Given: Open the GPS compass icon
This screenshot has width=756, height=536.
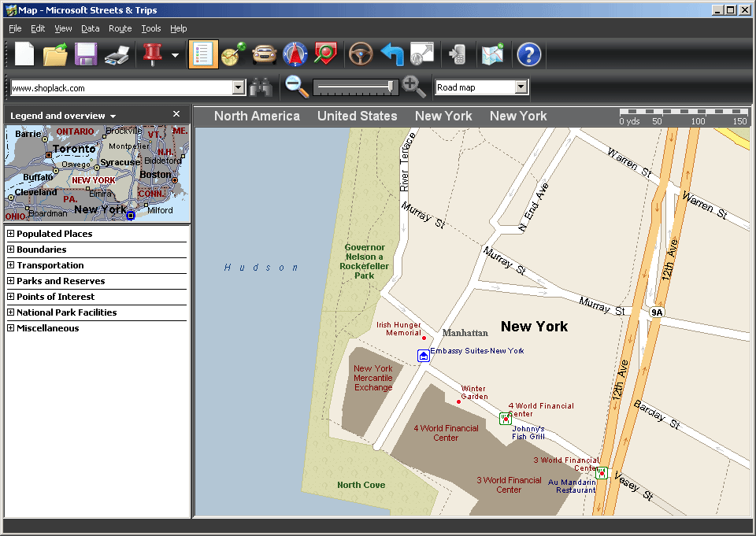Looking at the screenshot, I should (295, 54).
